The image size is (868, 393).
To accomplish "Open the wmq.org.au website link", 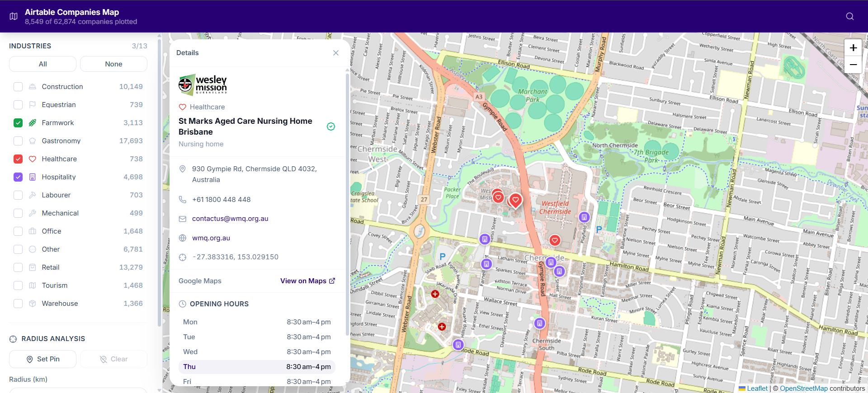I will click(x=211, y=238).
